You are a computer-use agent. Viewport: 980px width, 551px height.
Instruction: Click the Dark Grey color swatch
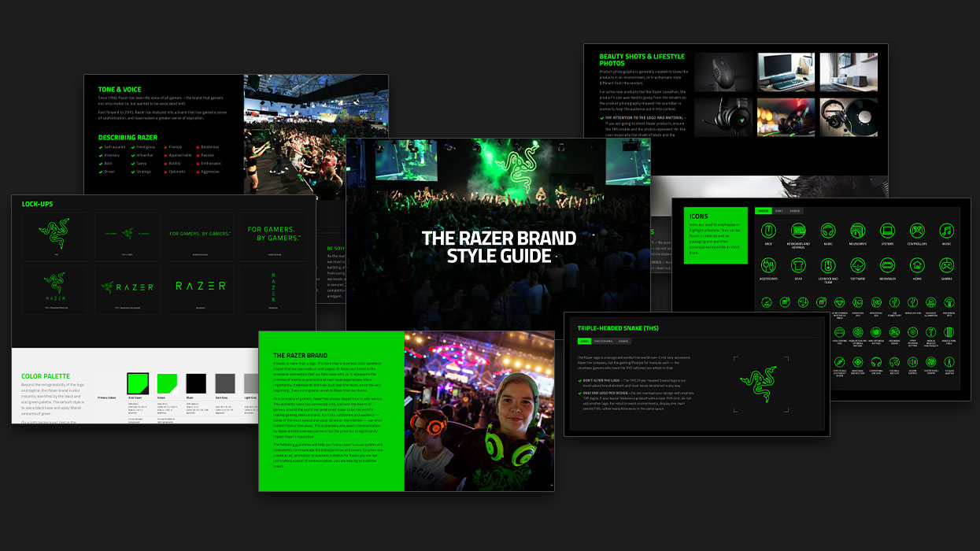click(225, 383)
